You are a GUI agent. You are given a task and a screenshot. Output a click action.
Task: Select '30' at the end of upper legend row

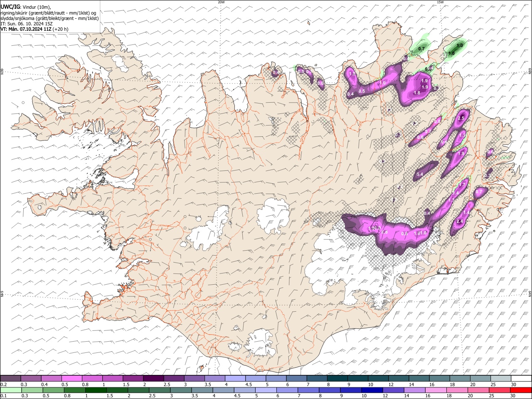pos(514,384)
